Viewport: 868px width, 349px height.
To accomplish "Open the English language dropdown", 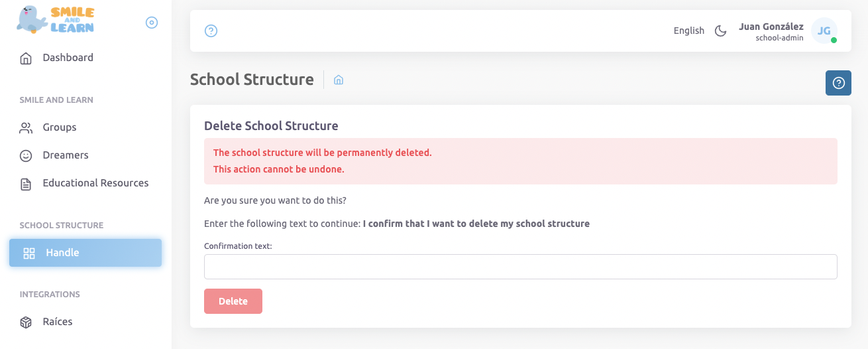I will (688, 31).
